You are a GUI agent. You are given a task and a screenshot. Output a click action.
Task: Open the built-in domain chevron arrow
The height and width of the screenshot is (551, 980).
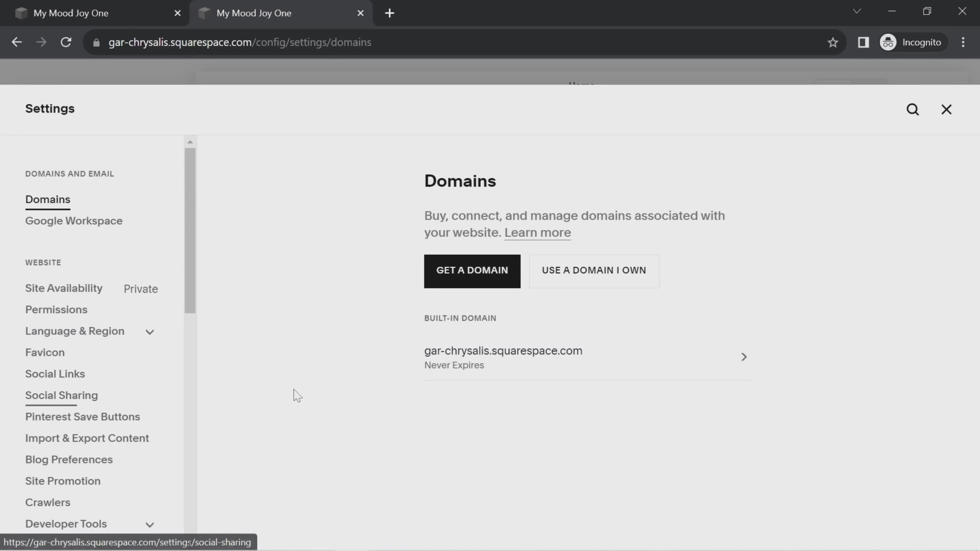point(744,357)
